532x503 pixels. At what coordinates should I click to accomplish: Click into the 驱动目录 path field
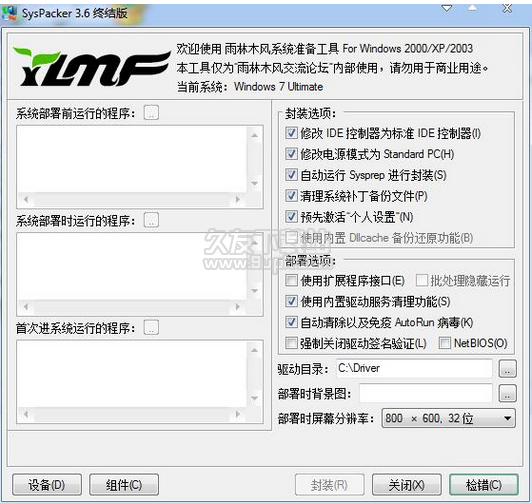(x=414, y=368)
